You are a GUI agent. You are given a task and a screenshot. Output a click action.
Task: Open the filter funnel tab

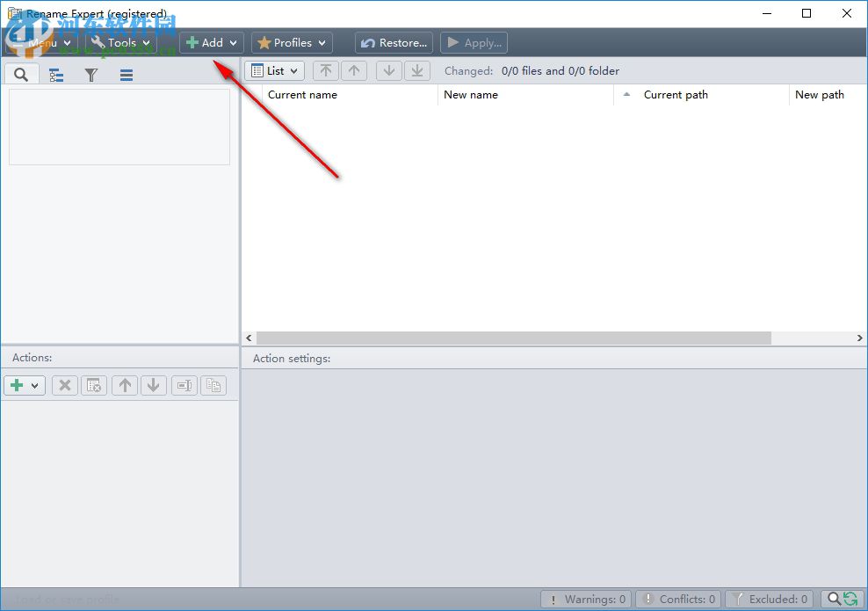click(90, 75)
